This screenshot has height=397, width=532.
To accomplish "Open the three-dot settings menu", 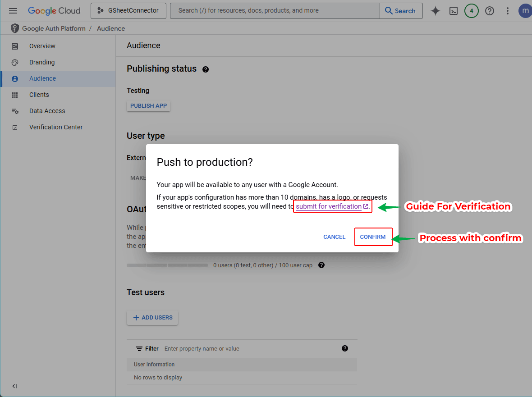I will click(x=508, y=11).
